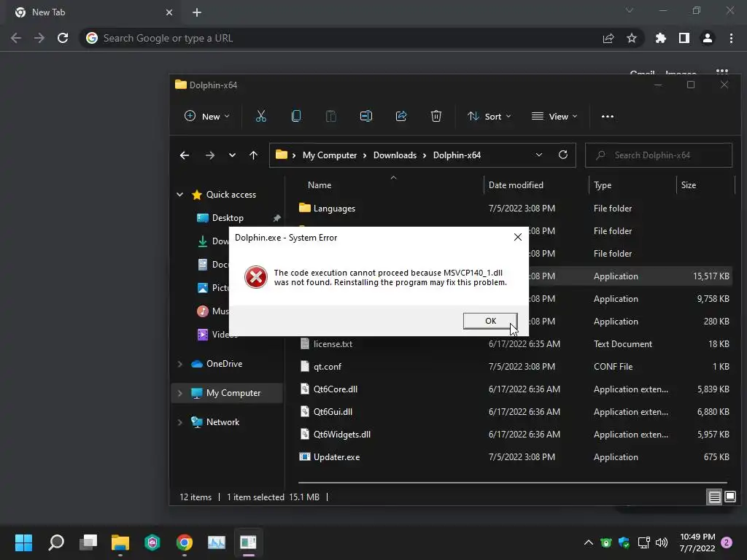Open Chrome three-dot menu
747x560 pixels.
point(731,38)
